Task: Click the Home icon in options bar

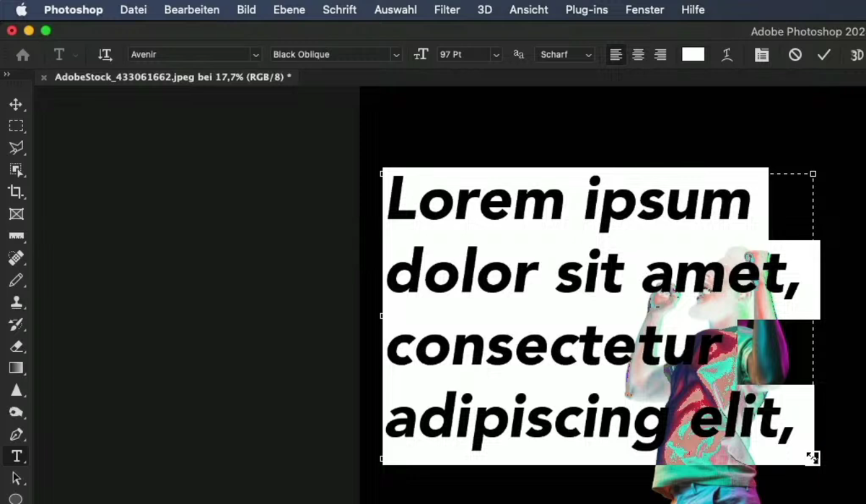Action: tap(22, 55)
